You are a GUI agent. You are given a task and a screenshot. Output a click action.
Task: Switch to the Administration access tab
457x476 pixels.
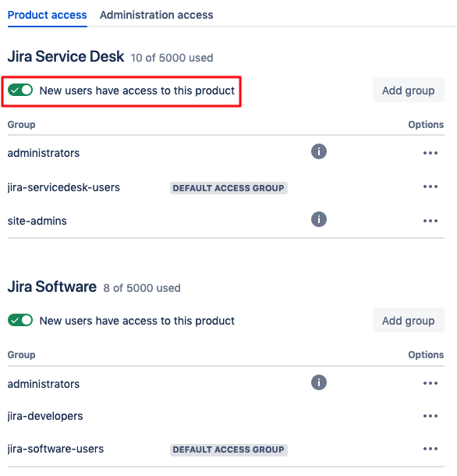coord(156,15)
